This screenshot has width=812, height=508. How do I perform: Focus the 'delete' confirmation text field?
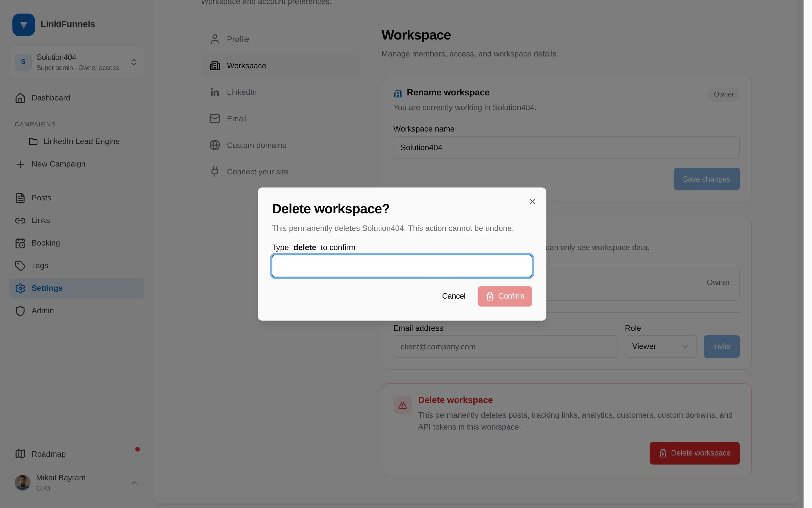402,266
